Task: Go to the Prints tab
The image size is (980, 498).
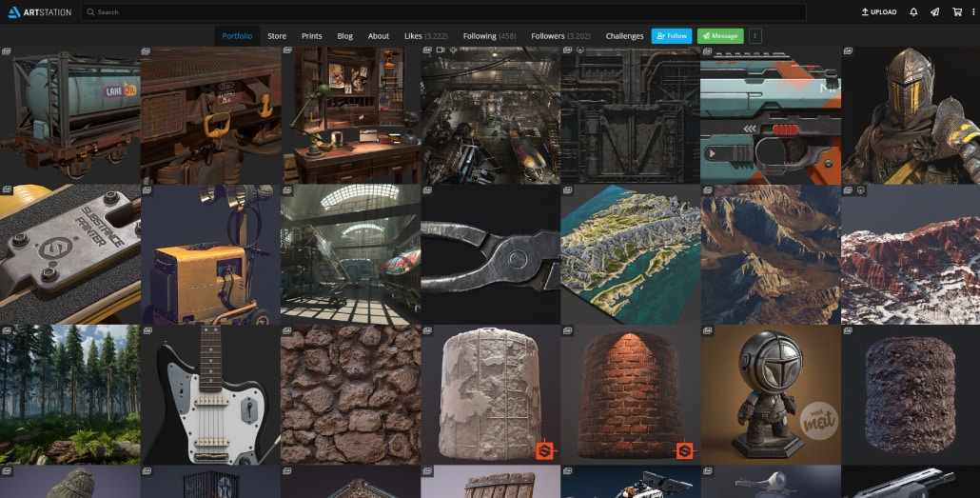Action: point(311,36)
